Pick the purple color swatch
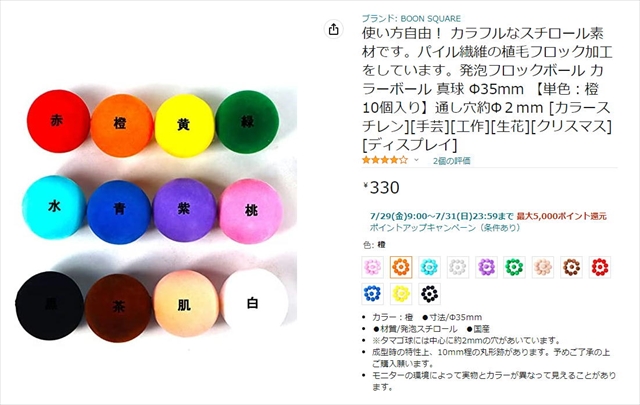640x405 pixels. pos(486,267)
